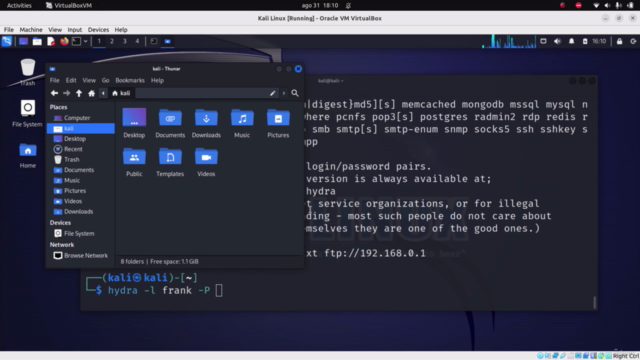Select Music in Places sidebar
Screen dimensions: 640x360
coord(81,180)
